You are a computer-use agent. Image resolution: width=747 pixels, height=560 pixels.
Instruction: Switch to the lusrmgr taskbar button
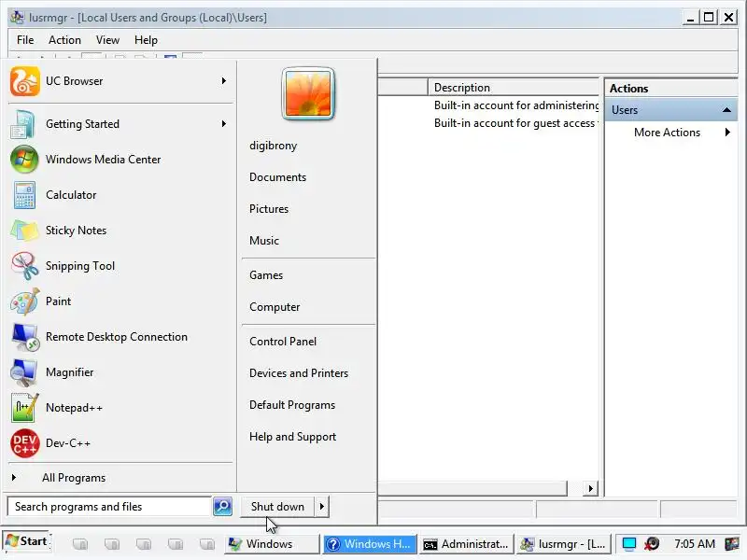[x=564, y=543]
